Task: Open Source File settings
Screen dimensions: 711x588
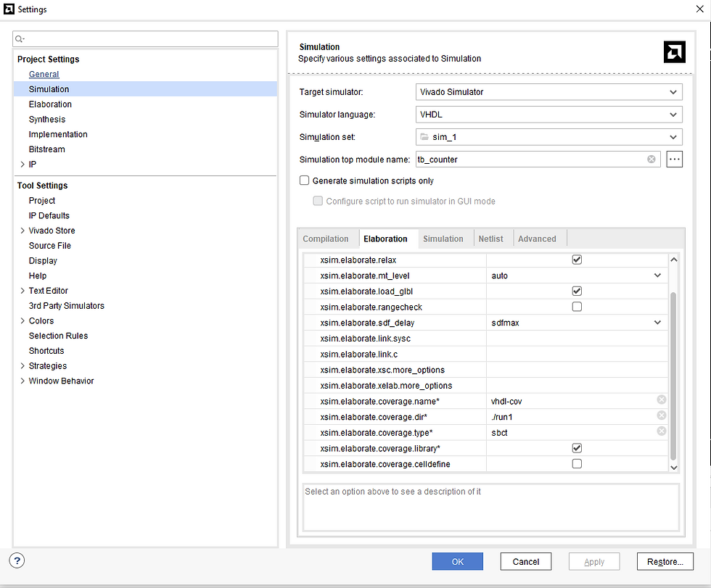Action: [x=50, y=246]
